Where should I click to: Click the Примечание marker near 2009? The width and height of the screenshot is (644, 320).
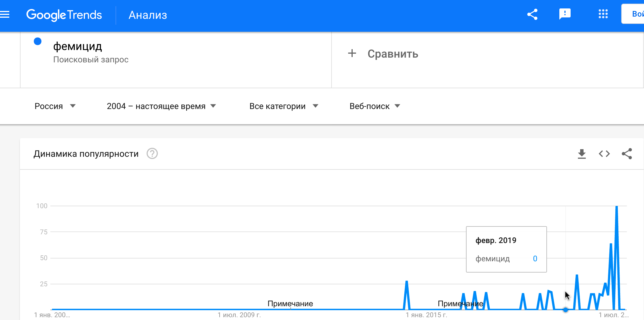(290, 304)
